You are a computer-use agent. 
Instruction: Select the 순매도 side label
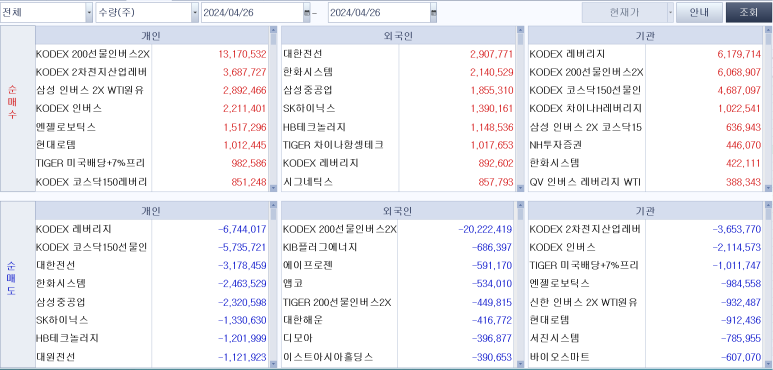click(12, 278)
